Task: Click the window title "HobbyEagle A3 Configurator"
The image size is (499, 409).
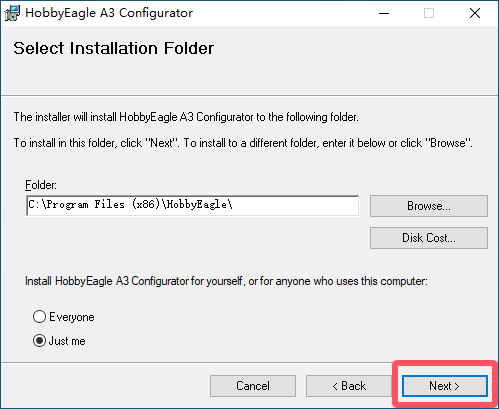Action: [109, 13]
